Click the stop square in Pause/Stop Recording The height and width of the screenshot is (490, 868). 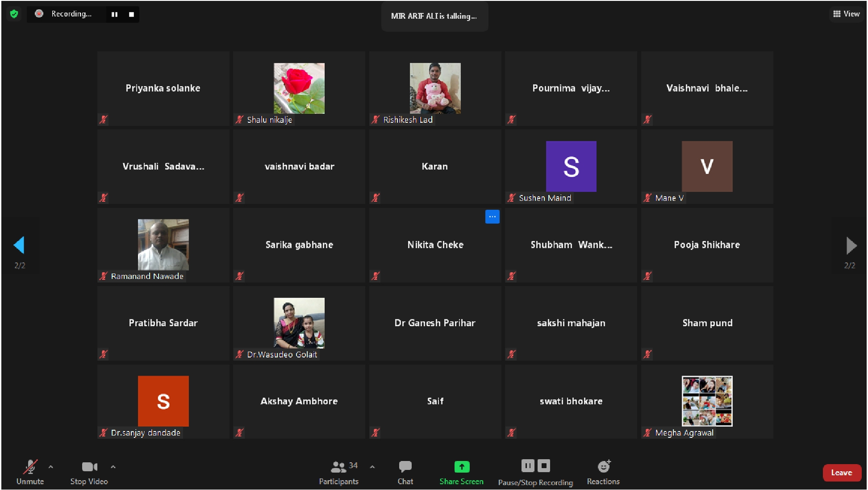[x=544, y=466]
